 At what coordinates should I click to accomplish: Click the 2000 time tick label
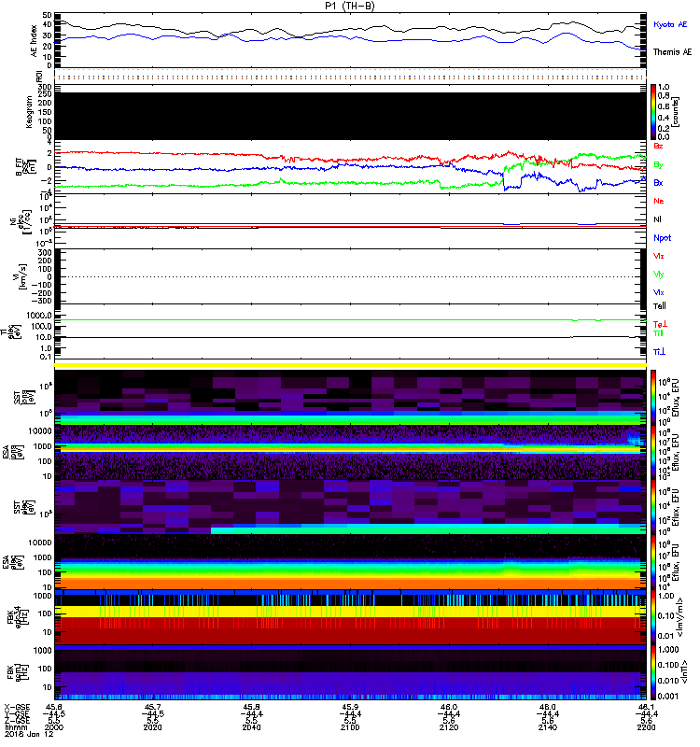[54, 727]
